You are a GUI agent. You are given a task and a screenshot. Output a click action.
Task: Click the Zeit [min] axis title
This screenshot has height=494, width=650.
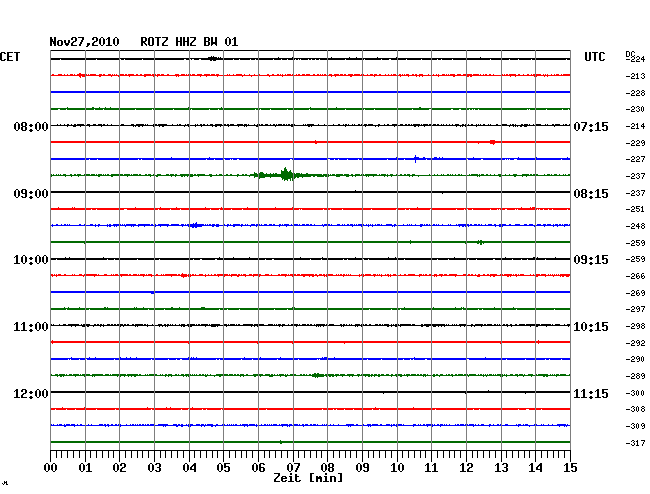click(x=308, y=478)
